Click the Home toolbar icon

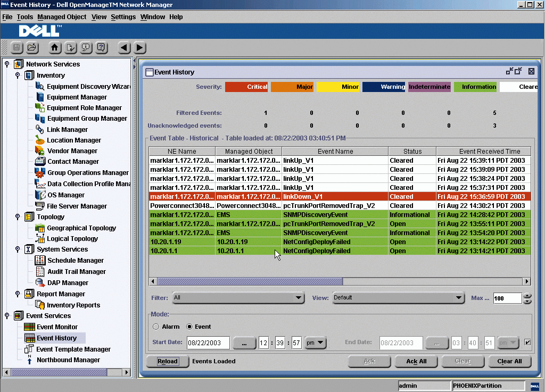[55, 47]
